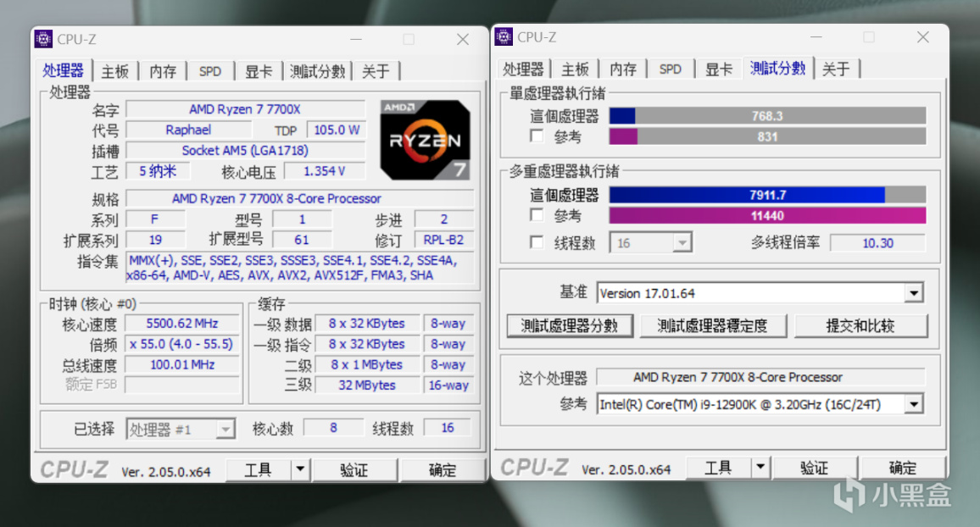Enable the 參考 checkbox under single-thread section
This screenshot has height=527, width=980.
(537, 136)
